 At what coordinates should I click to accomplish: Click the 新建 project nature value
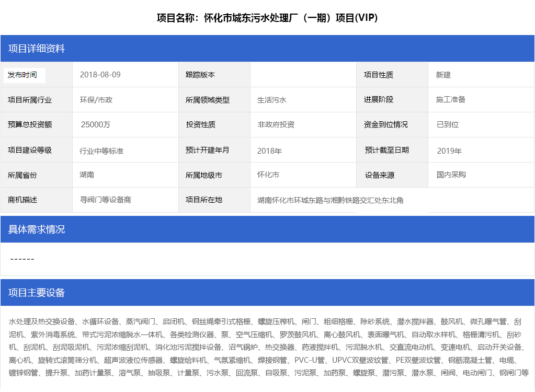[443, 75]
